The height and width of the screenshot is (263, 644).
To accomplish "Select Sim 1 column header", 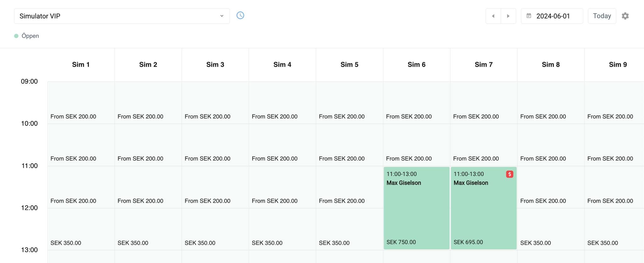I will tap(81, 65).
